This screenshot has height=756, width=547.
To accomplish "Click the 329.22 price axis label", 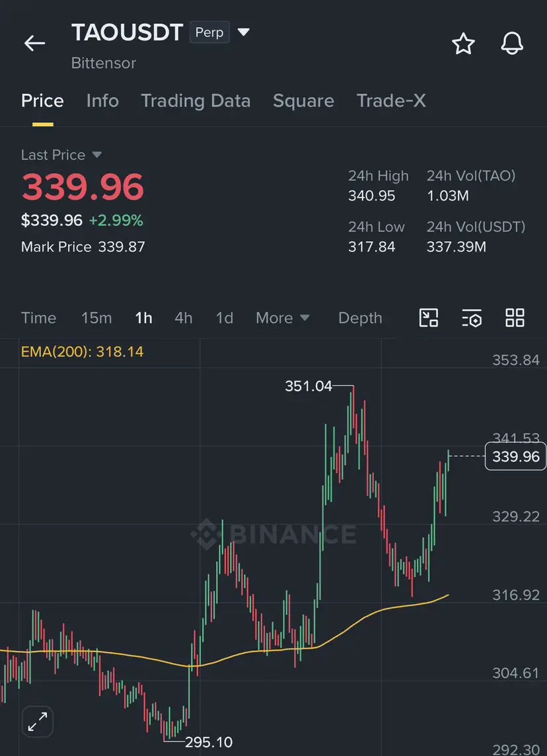I will (x=516, y=517).
